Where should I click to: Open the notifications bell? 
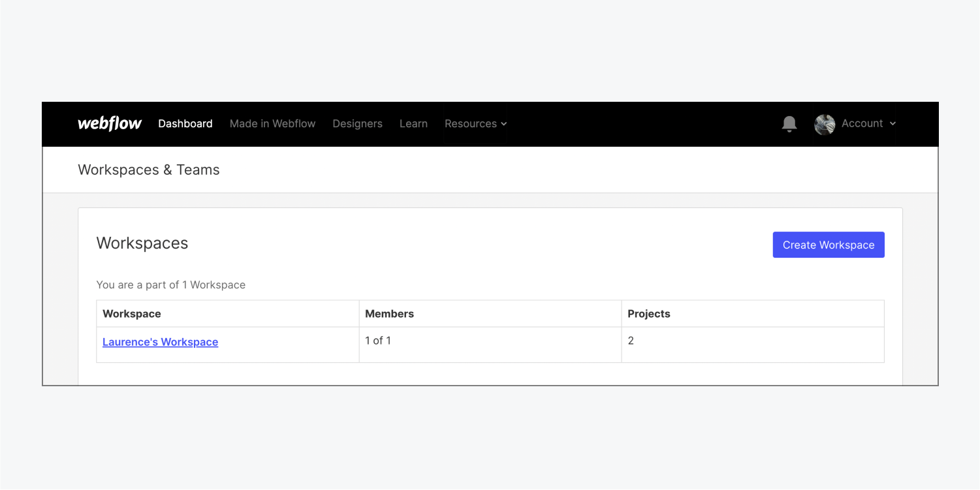[789, 123]
